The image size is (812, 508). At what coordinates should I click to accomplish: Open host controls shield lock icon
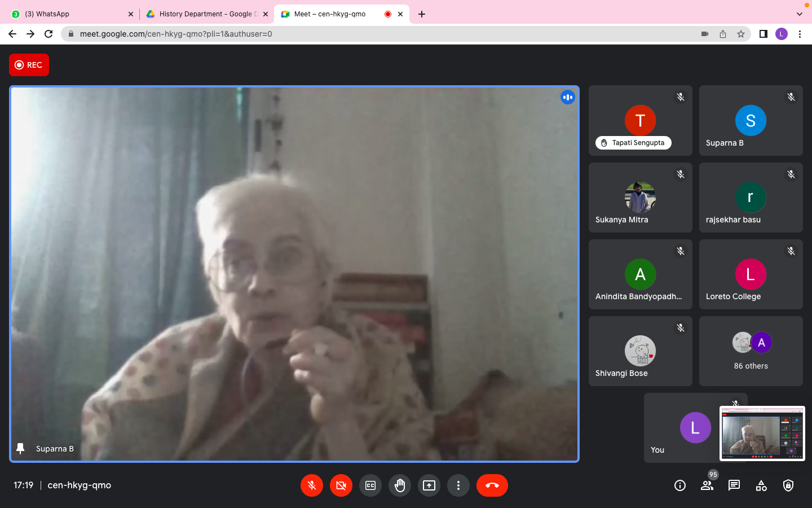(x=788, y=485)
